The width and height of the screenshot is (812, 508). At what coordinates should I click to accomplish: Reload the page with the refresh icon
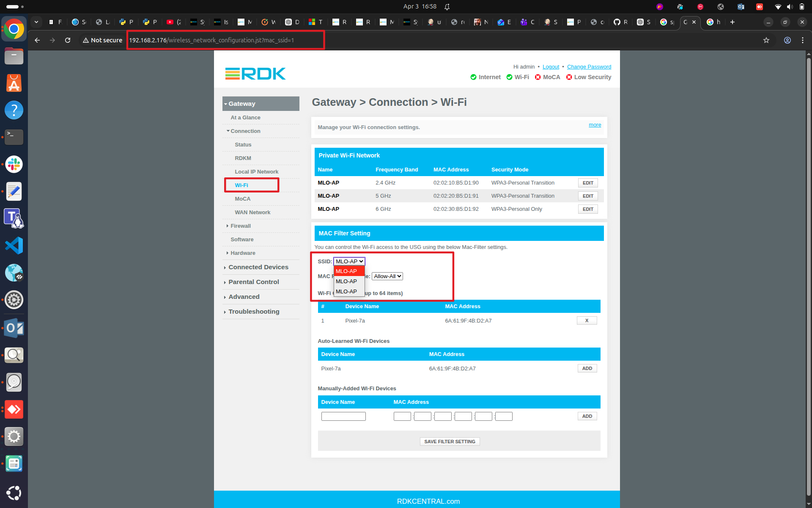[68, 40]
